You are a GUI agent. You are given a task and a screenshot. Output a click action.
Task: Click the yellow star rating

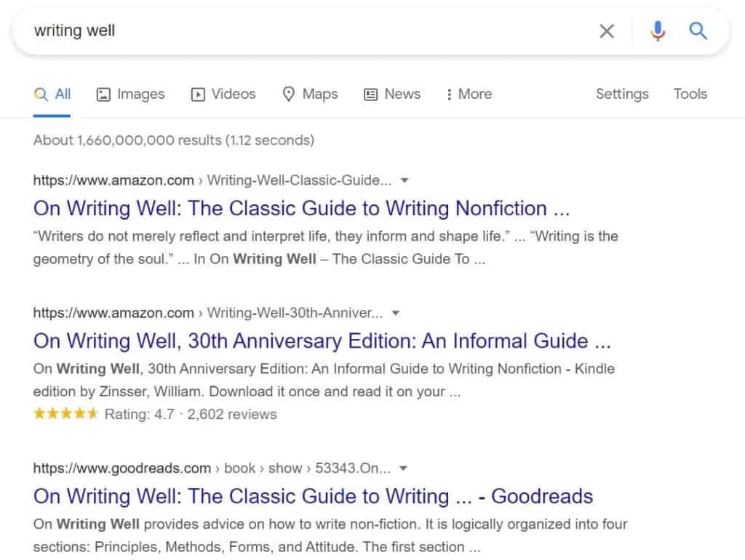coord(65,415)
